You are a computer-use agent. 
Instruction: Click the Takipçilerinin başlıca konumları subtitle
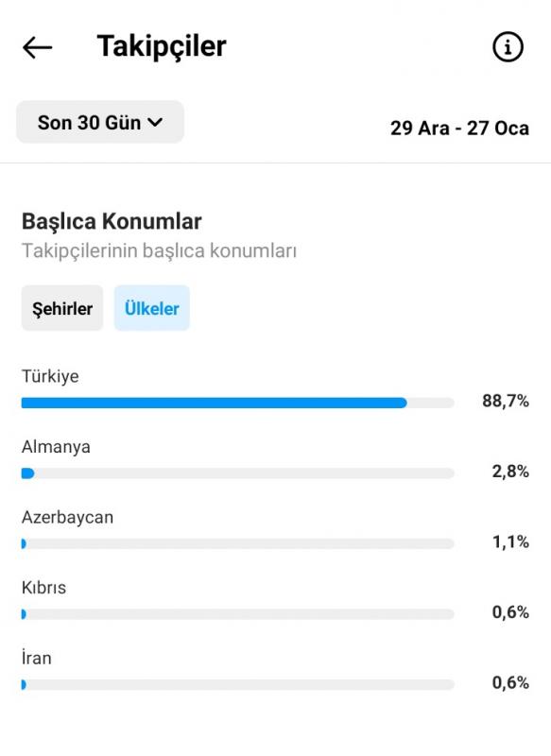click(159, 250)
